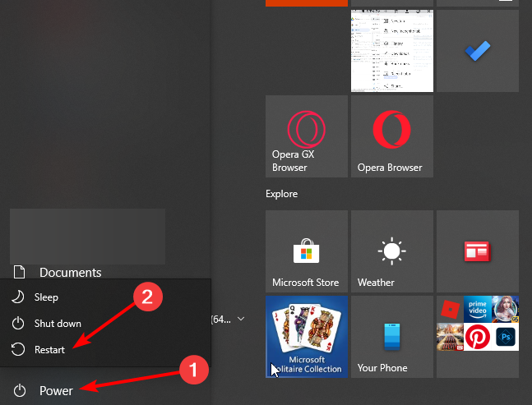Click the Documents page icon

pos(20,272)
